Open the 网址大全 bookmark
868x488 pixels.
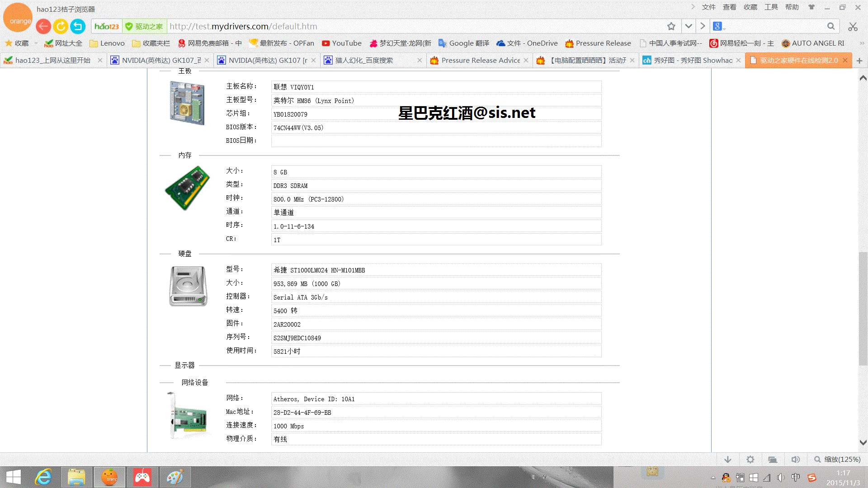(63, 43)
